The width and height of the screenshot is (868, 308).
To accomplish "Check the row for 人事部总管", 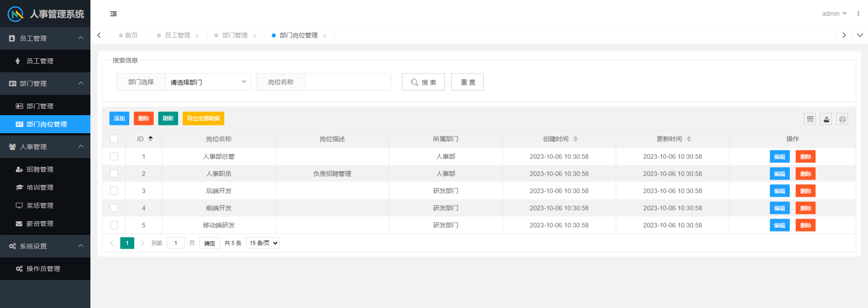I will point(114,156).
